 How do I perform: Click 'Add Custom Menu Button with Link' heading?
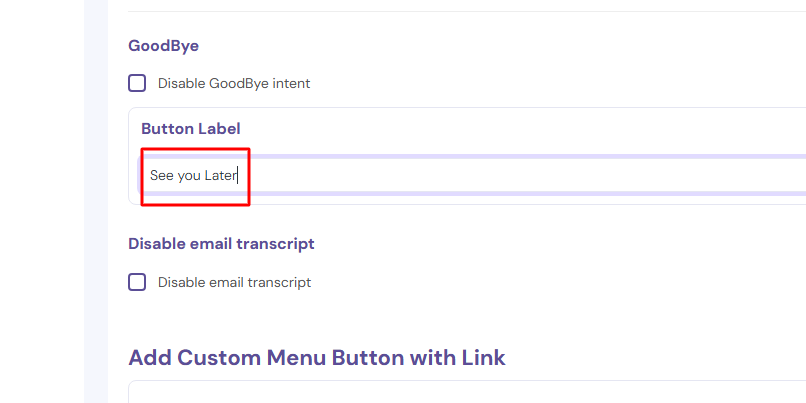coord(317,357)
